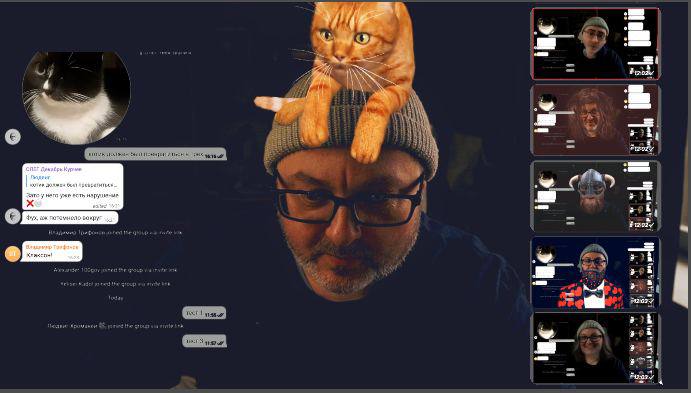Click the red cross emoji in the reply message
Screen dimensions: 691x393
[30, 203]
